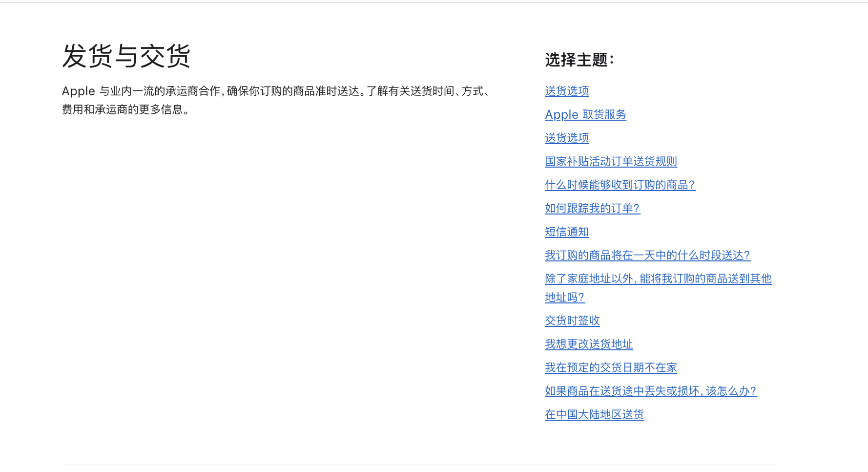The width and height of the screenshot is (868, 472).
Task: Open the order tracking help topic
Action: pos(592,208)
